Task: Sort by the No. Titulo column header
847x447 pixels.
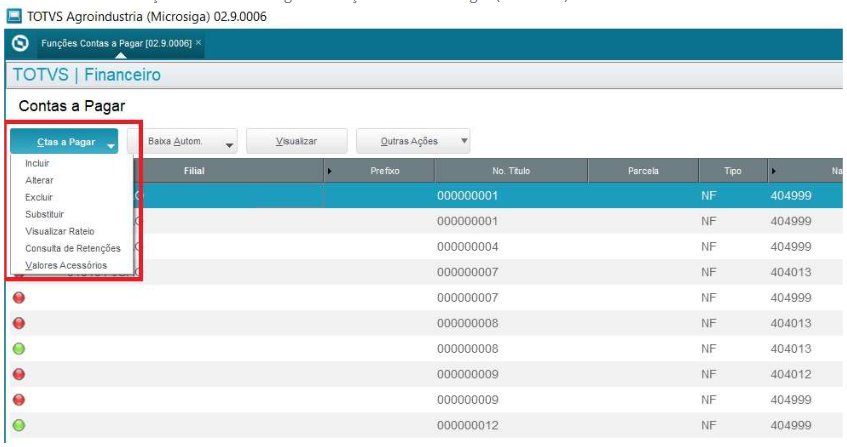Action: 511,171
